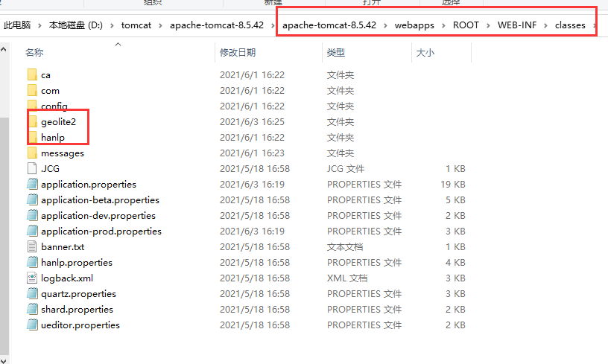Select hanlp.properties file name
The height and width of the screenshot is (364, 608).
(77, 263)
